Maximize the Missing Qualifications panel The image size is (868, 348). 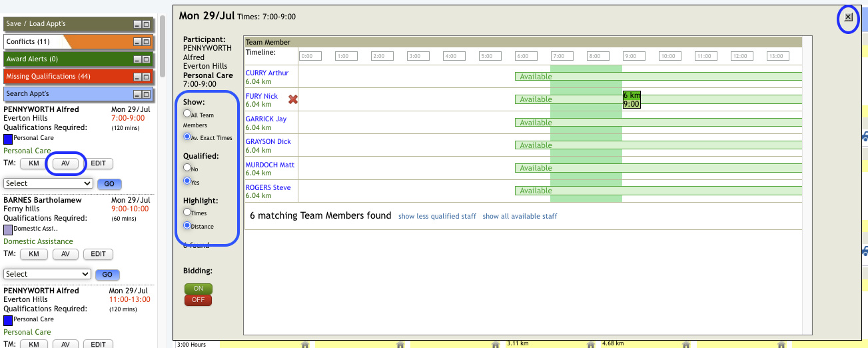click(146, 77)
